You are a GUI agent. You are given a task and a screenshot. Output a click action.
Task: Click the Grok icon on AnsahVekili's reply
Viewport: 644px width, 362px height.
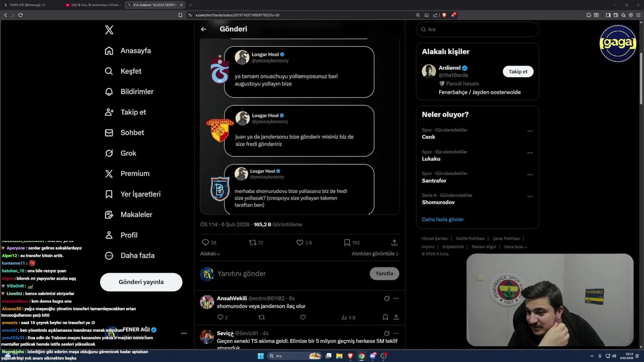pyautogui.click(x=386, y=298)
